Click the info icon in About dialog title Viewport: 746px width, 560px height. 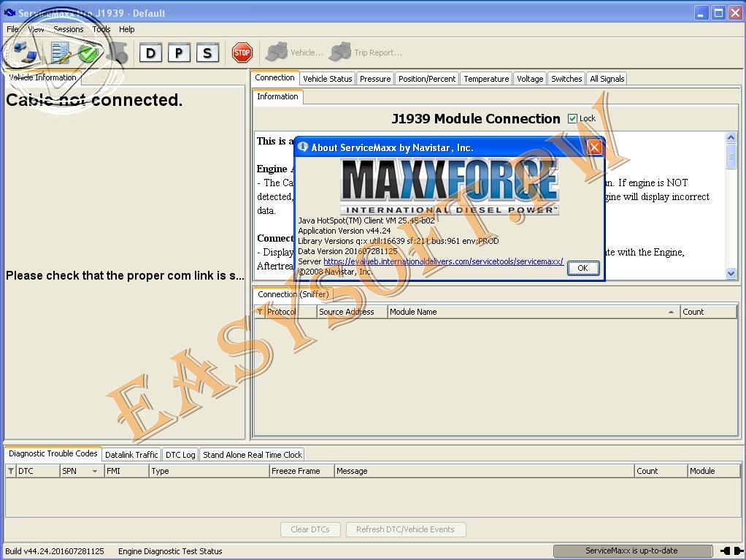coord(303,147)
